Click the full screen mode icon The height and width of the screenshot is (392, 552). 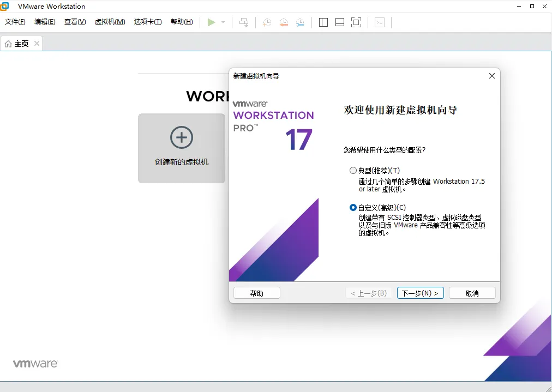pyautogui.click(x=356, y=22)
